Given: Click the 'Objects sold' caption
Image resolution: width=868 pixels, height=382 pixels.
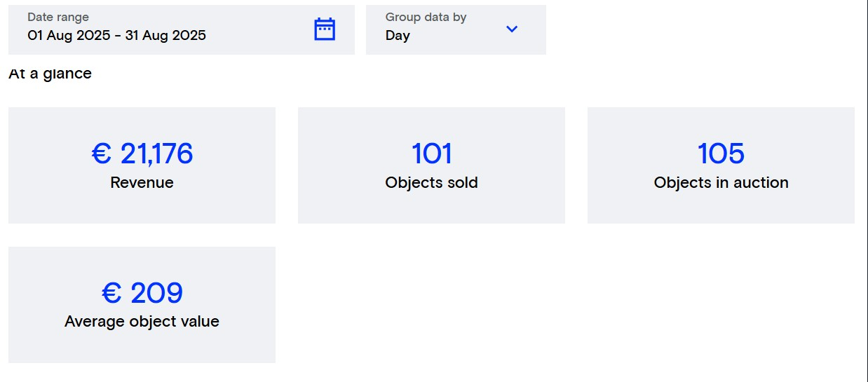Looking at the screenshot, I should 431,183.
